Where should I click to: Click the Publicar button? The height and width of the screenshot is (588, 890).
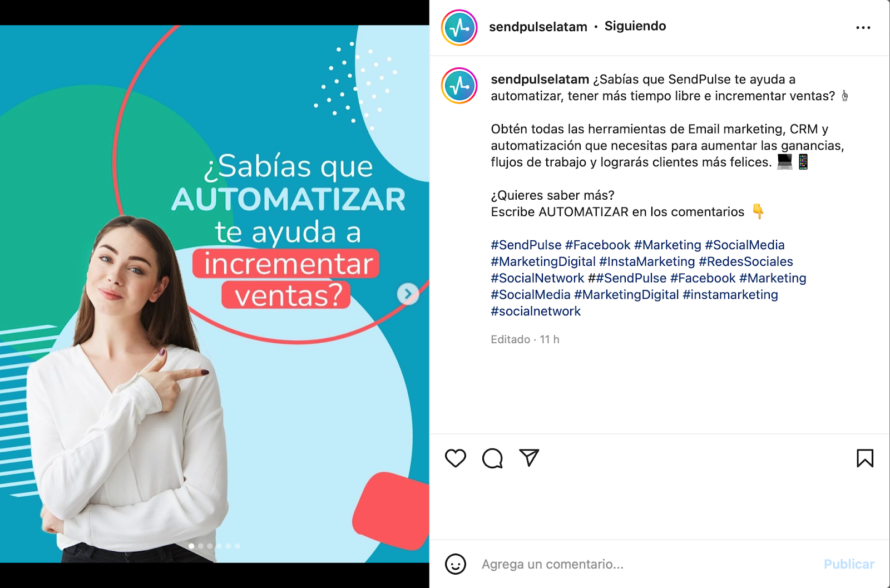[849, 564]
